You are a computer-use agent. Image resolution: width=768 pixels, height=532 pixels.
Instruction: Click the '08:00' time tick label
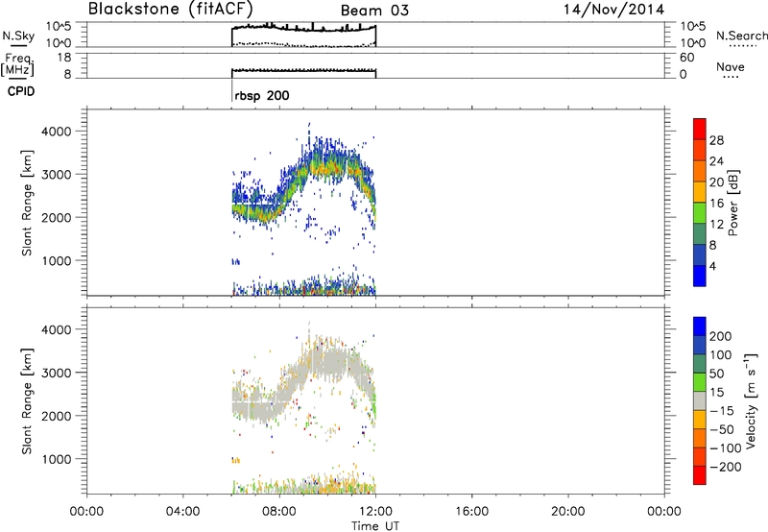click(279, 512)
